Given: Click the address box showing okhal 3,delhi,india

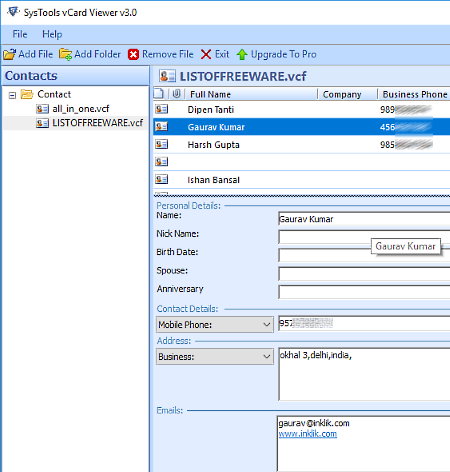Looking at the screenshot, I should pos(364,374).
